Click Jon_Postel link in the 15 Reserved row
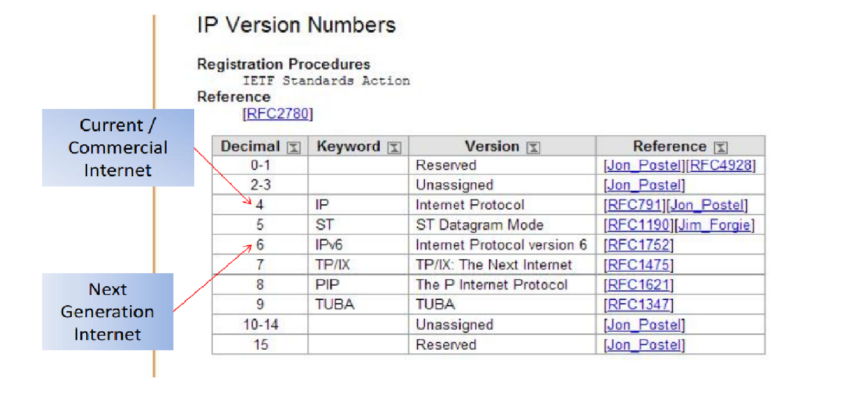The height and width of the screenshot is (404, 868). point(644,345)
